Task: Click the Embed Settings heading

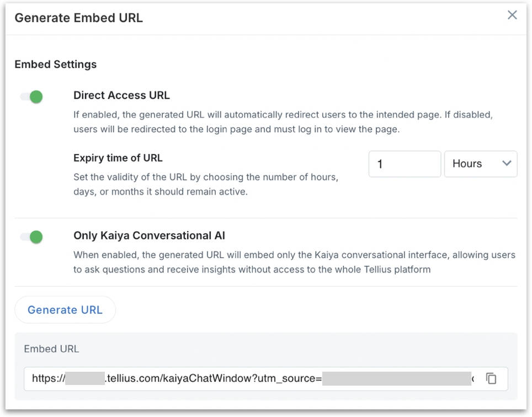Action: click(55, 64)
